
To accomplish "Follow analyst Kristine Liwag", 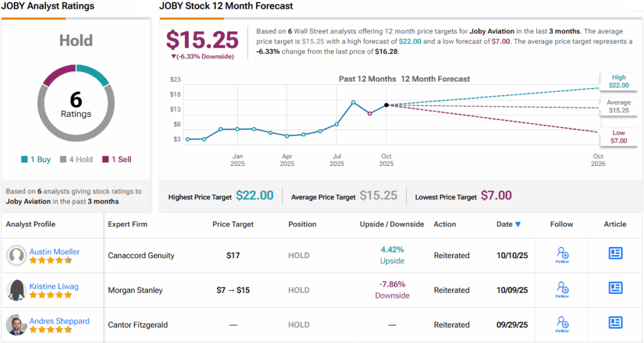I will (562, 289).
